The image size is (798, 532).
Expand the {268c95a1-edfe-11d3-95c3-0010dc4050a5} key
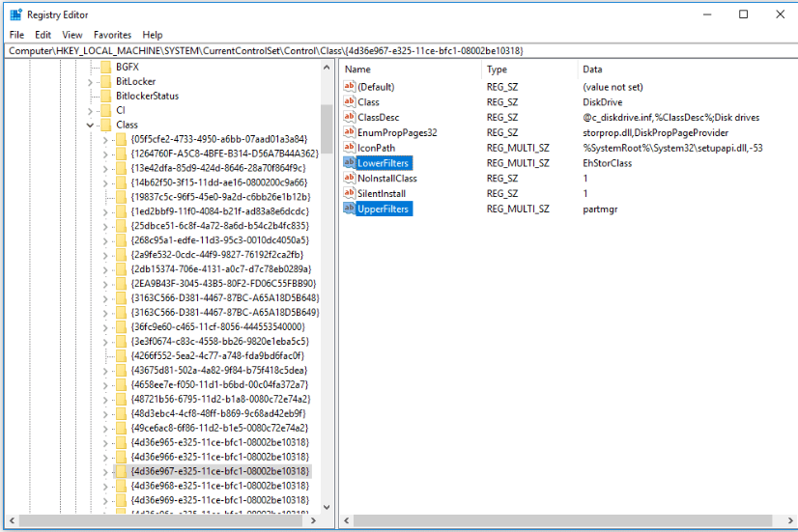pyautogui.click(x=105, y=240)
